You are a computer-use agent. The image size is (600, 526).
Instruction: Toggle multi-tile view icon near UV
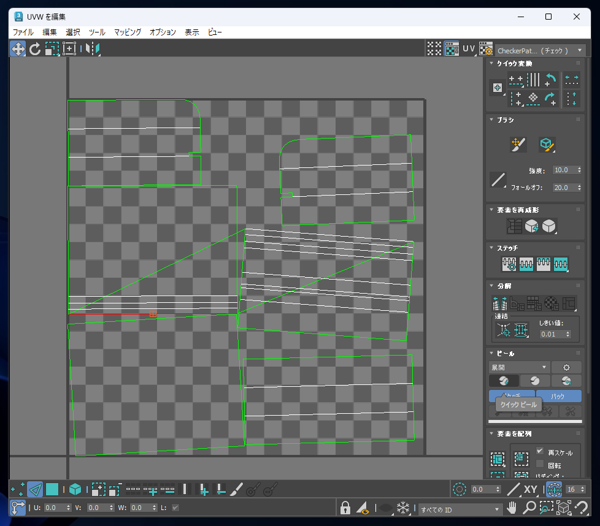pyautogui.click(x=434, y=49)
